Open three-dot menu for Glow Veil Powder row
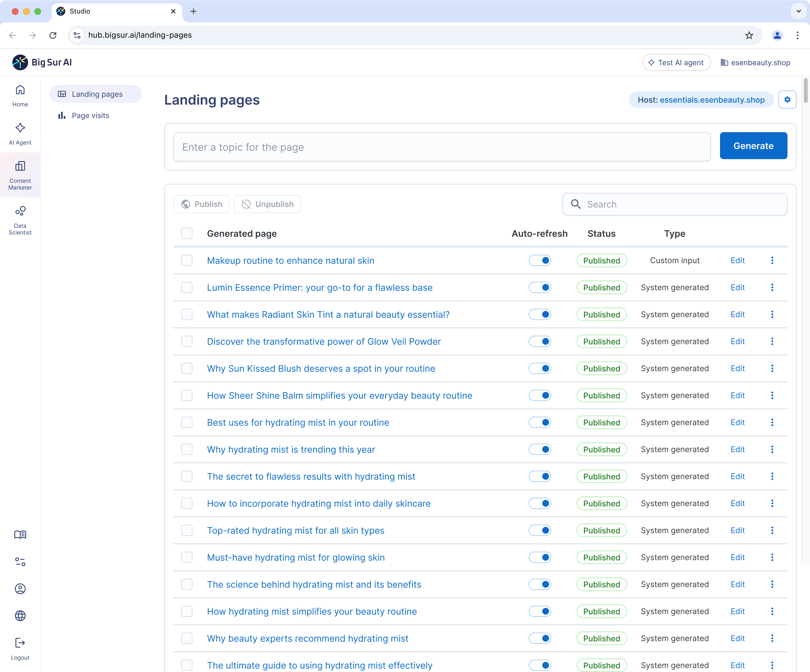810x672 pixels. pos(772,342)
